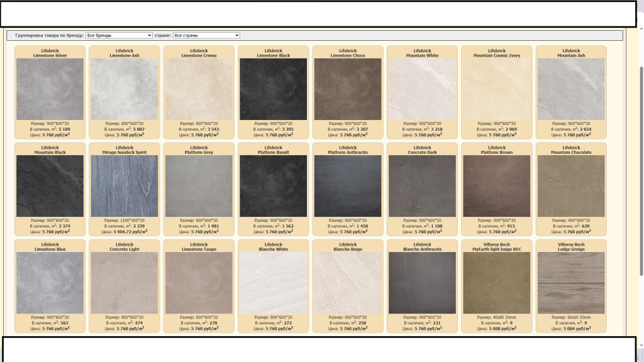The image size is (644, 362).
Task: Click the Lodge Greige wood-look tile image
Action: tap(571, 283)
